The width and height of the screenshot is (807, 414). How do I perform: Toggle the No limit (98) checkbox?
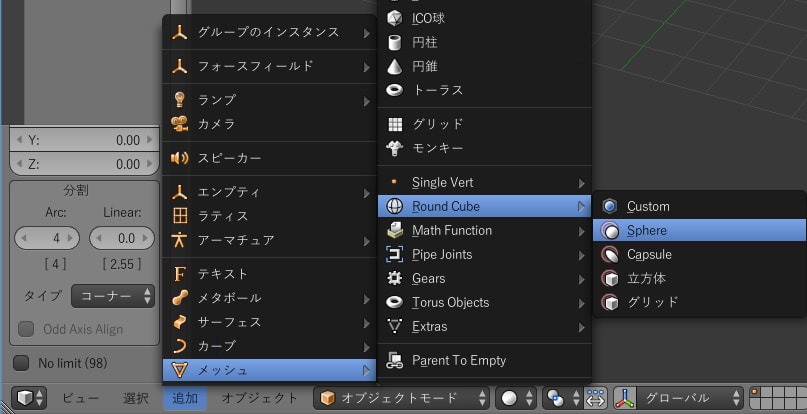click(21, 363)
